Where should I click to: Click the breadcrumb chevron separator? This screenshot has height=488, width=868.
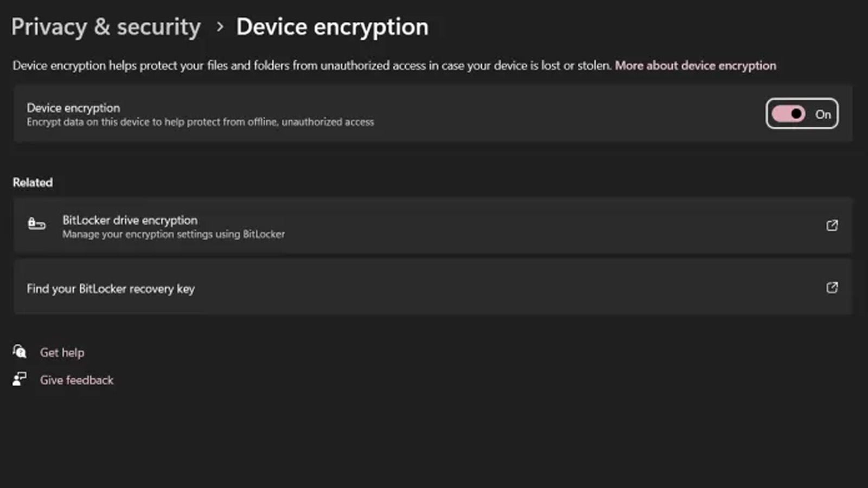(220, 27)
